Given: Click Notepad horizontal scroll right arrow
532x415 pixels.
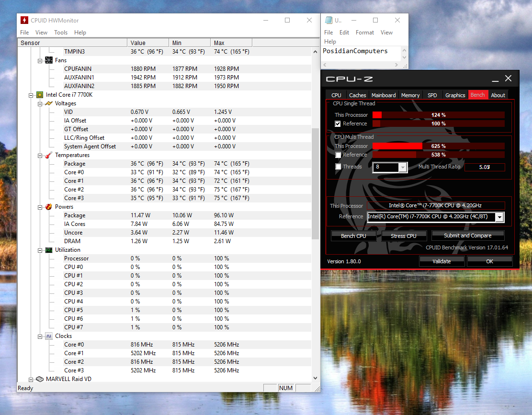Looking at the screenshot, I should 396,65.
